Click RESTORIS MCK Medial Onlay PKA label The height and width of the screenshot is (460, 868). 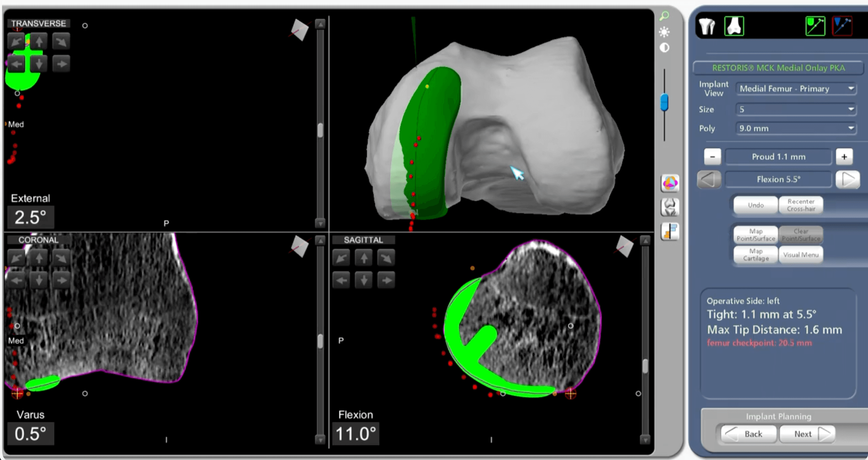[x=778, y=68]
